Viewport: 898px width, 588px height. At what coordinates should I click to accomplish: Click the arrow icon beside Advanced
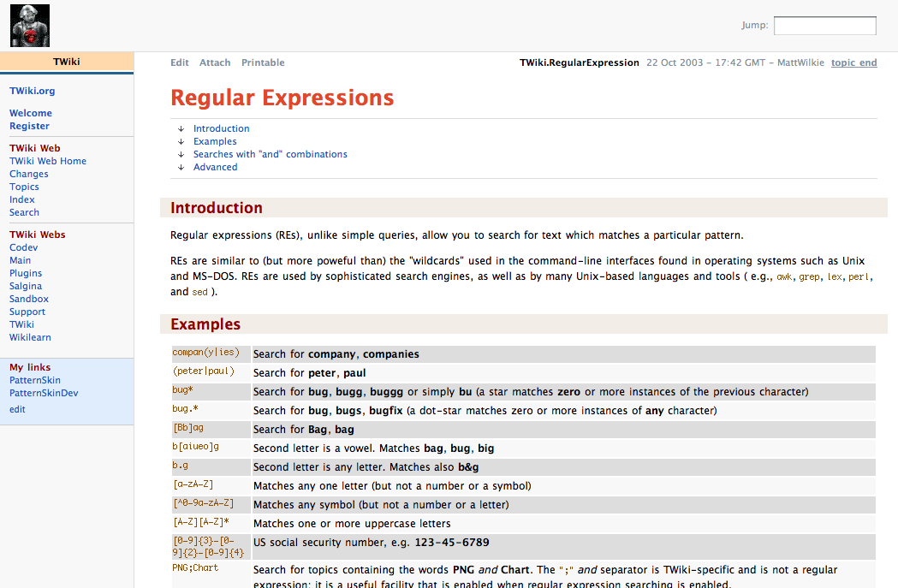181,168
